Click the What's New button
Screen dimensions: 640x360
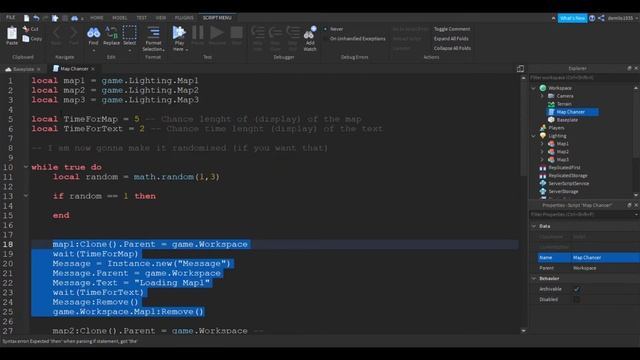point(572,18)
